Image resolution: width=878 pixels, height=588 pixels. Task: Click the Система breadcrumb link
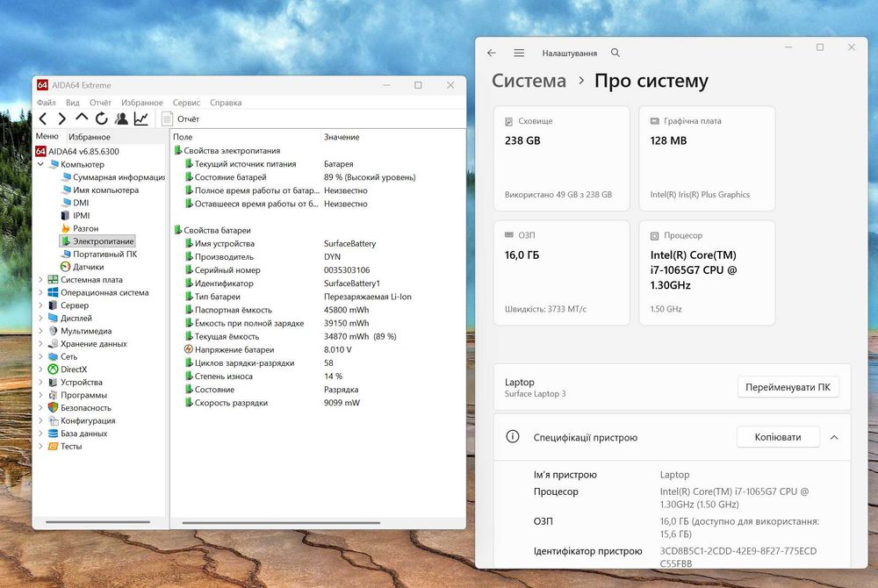(529, 81)
